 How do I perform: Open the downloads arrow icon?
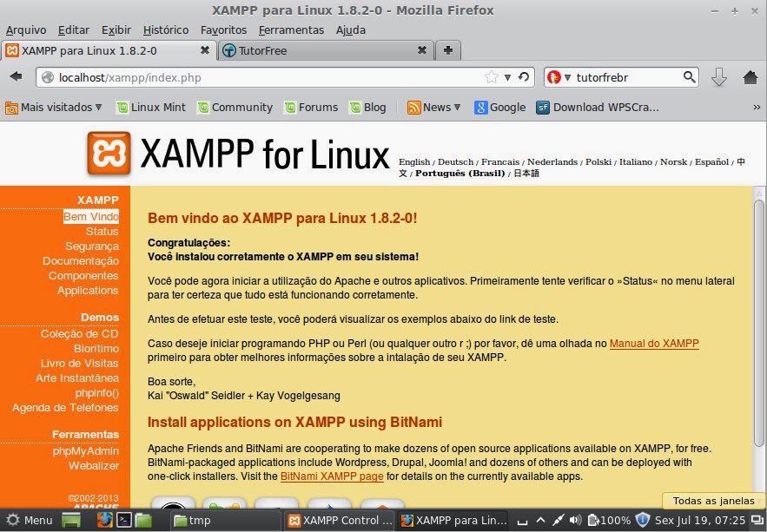pos(718,77)
